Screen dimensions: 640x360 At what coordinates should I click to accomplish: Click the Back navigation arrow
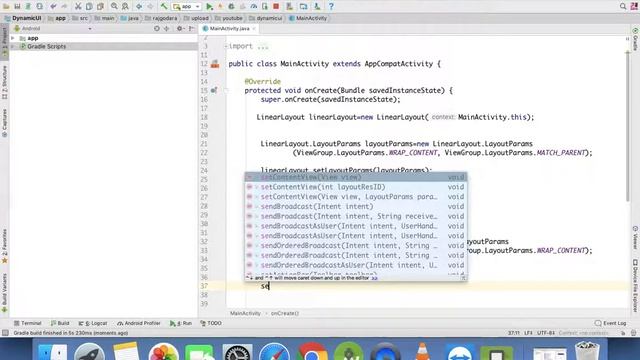click(139, 6)
